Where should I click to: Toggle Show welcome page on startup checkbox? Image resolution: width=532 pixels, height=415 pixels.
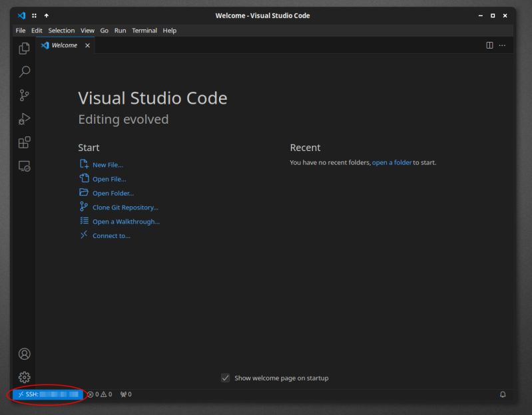pos(225,378)
